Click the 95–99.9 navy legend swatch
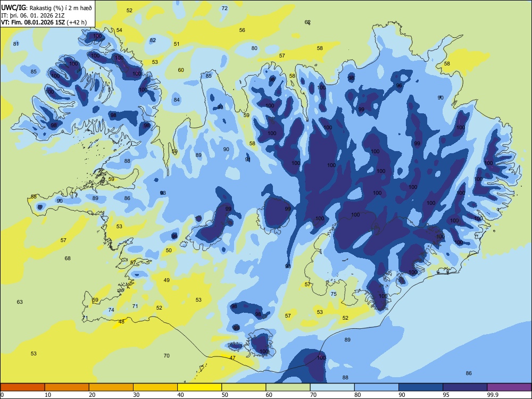This screenshot has width=532, height=399. click(x=465, y=387)
